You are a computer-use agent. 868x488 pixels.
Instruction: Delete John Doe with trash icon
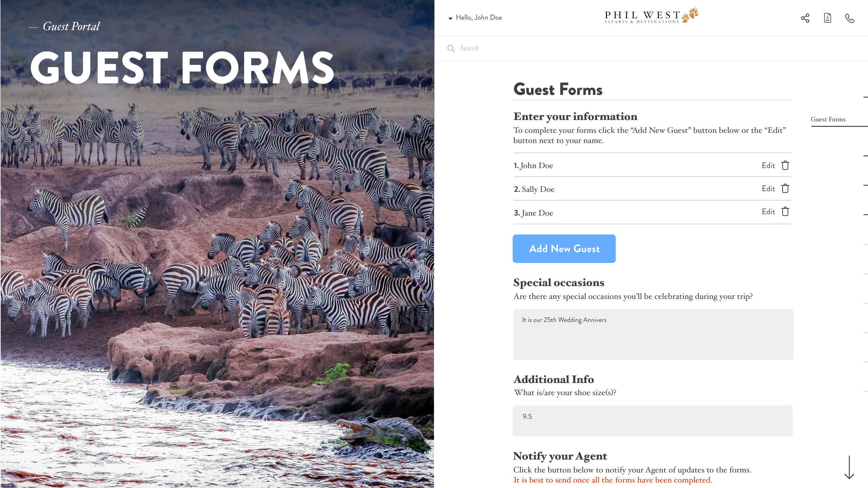tap(785, 165)
